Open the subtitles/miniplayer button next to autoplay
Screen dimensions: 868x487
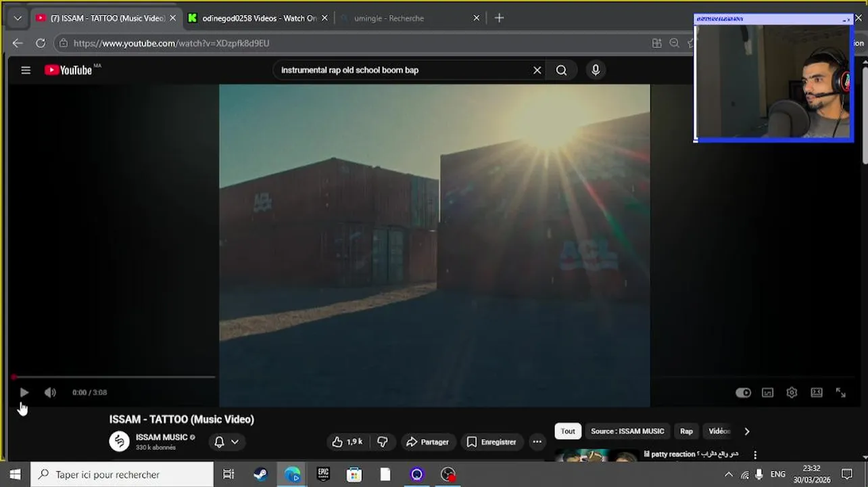coord(768,392)
